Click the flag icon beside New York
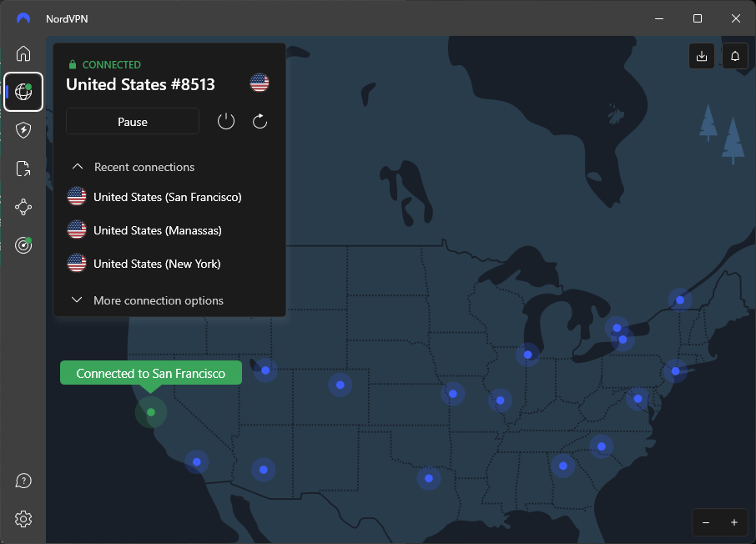Viewport: 756px width, 544px height. coord(77,263)
